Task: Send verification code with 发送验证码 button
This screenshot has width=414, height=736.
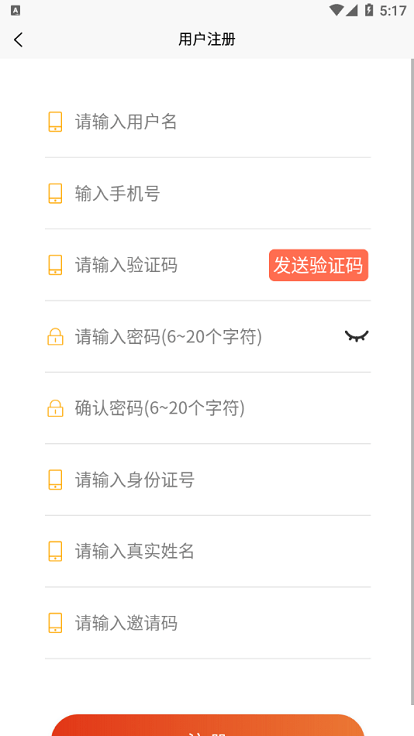Action: pos(319,265)
